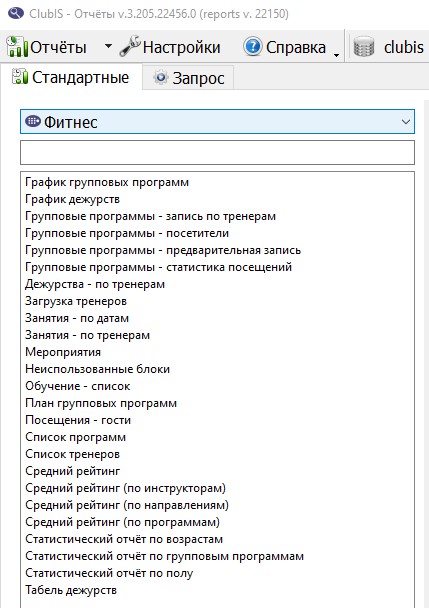429x608 pixels.
Task: Select report Список тренеров
Action: pos(73,454)
